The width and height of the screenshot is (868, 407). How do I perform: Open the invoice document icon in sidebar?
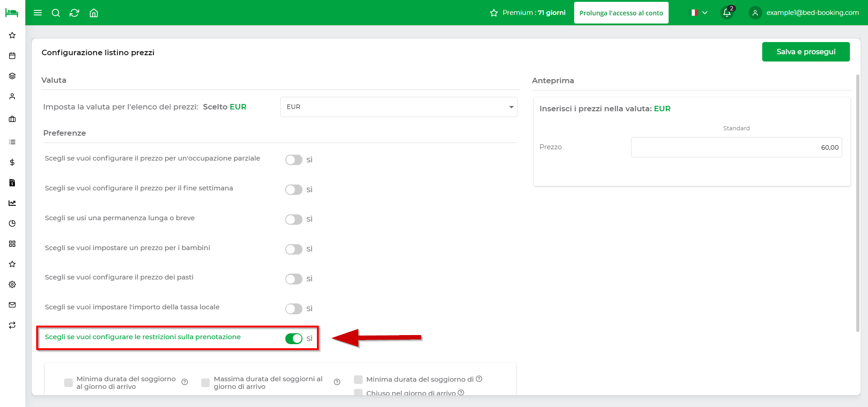[x=12, y=183]
